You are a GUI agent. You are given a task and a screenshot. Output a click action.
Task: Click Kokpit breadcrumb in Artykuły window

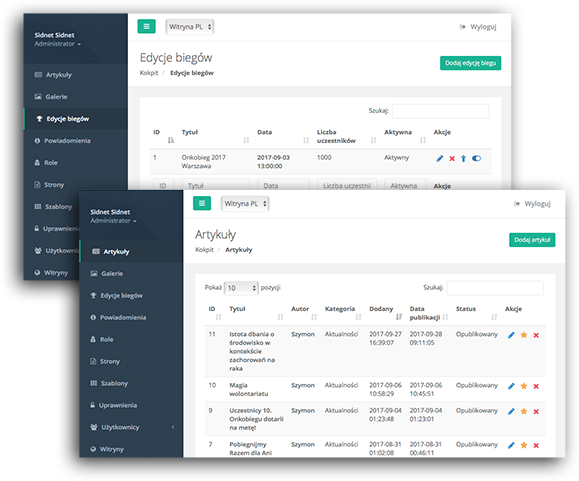pyautogui.click(x=204, y=250)
